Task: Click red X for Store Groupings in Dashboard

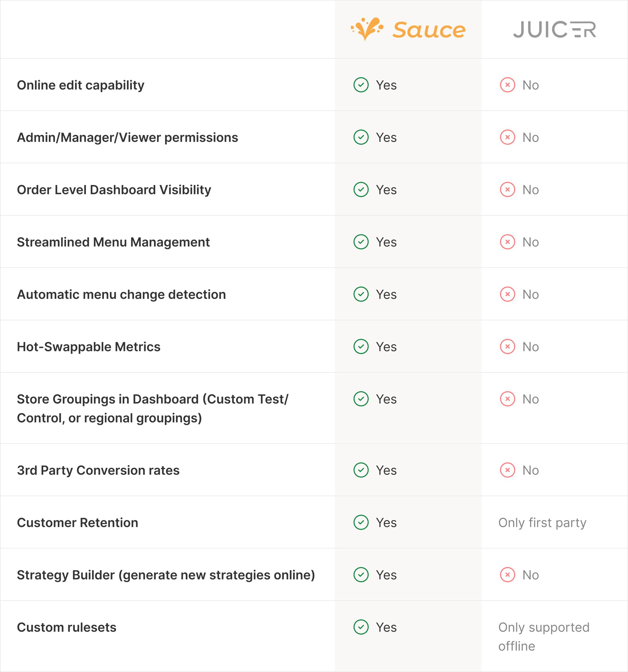Action: [507, 399]
